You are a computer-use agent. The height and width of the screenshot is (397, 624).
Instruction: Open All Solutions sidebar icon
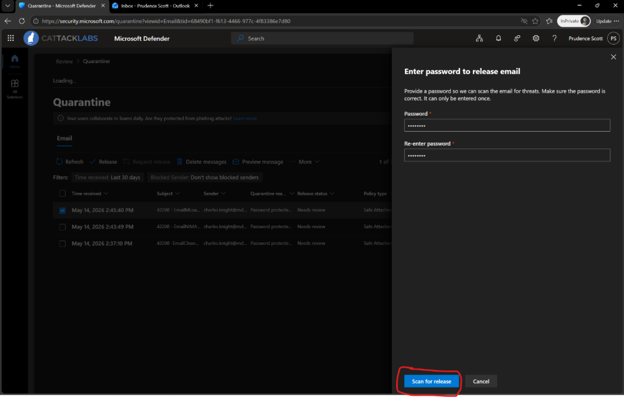coord(15,88)
